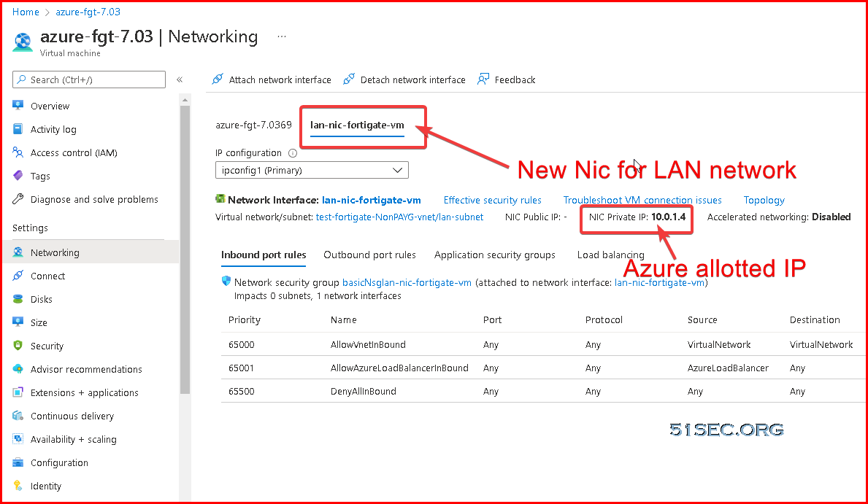Click the Continuous delivery icon
868x504 pixels.
click(18, 416)
